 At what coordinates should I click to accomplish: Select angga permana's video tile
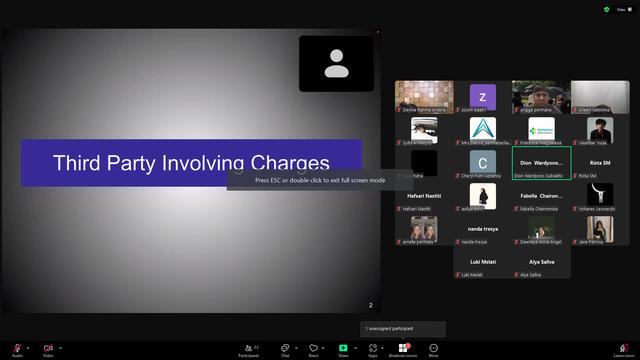541,97
